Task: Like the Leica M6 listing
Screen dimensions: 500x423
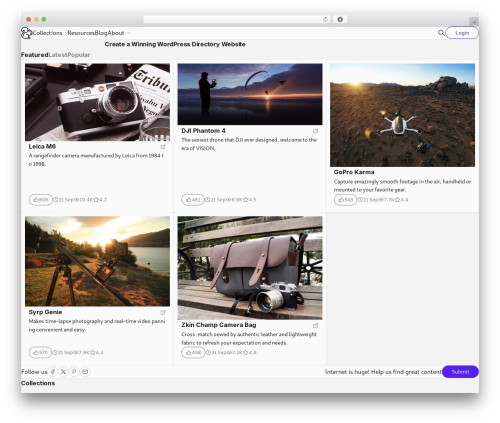Action: (x=41, y=200)
